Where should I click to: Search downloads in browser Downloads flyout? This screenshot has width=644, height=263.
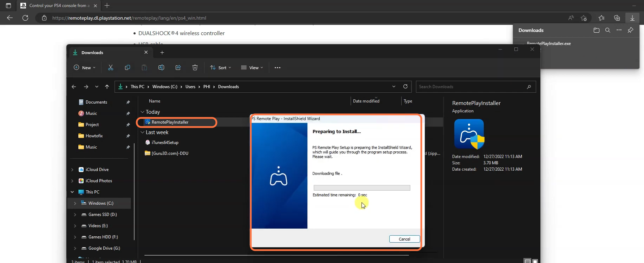click(x=608, y=30)
